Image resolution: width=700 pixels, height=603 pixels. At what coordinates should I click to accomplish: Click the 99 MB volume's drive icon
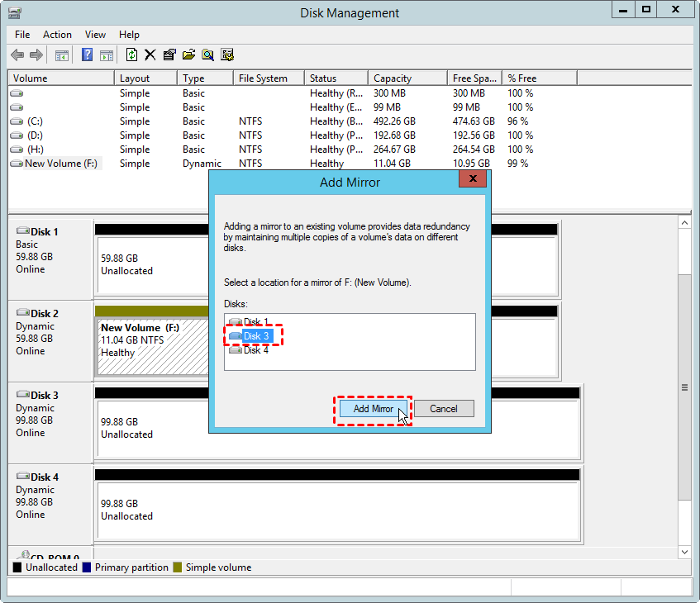(17, 107)
